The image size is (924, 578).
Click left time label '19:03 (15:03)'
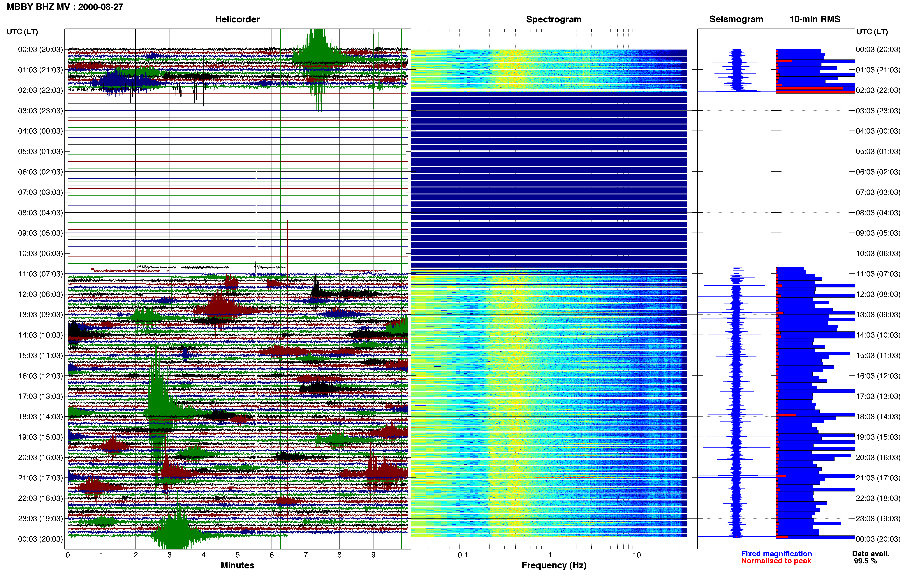(41, 437)
